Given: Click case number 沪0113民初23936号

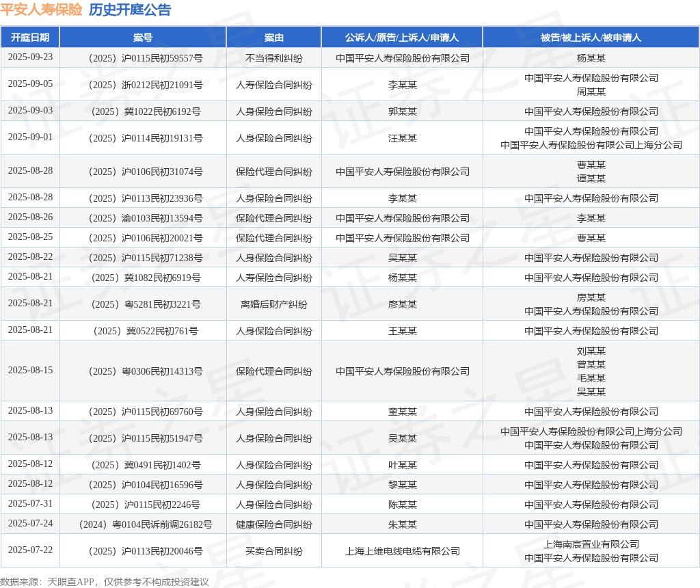Looking at the screenshot, I should 146,198.
